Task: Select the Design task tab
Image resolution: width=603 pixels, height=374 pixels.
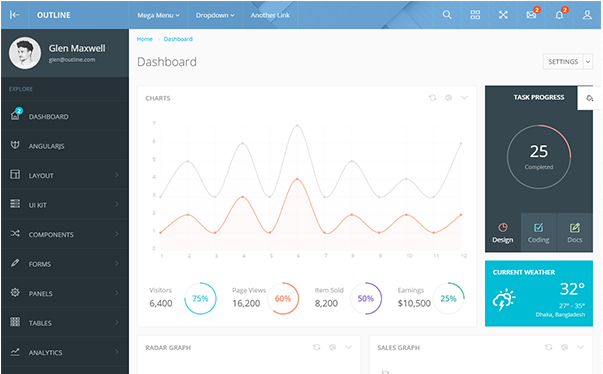Action: pyautogui.click(x=503, y=233)
